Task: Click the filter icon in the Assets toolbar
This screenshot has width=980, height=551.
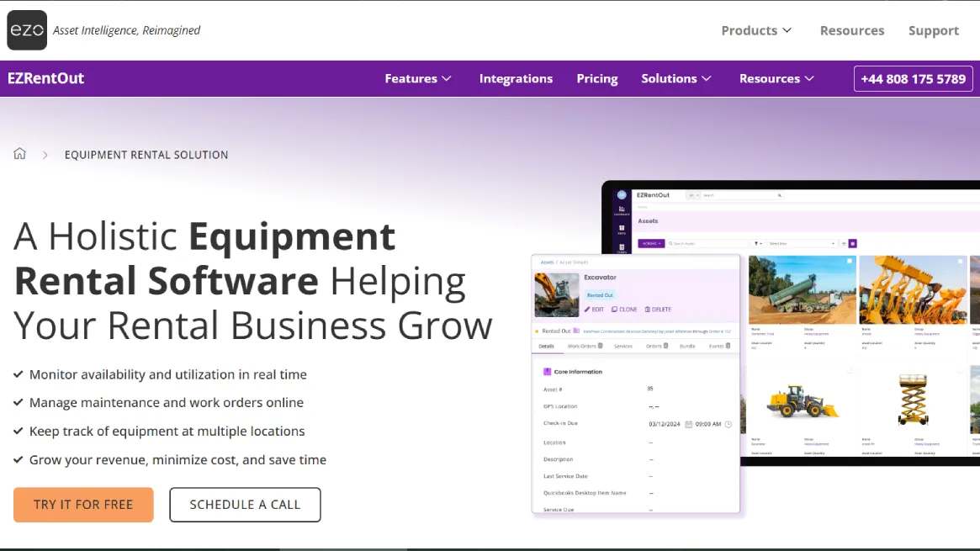Action: point(755,243)
